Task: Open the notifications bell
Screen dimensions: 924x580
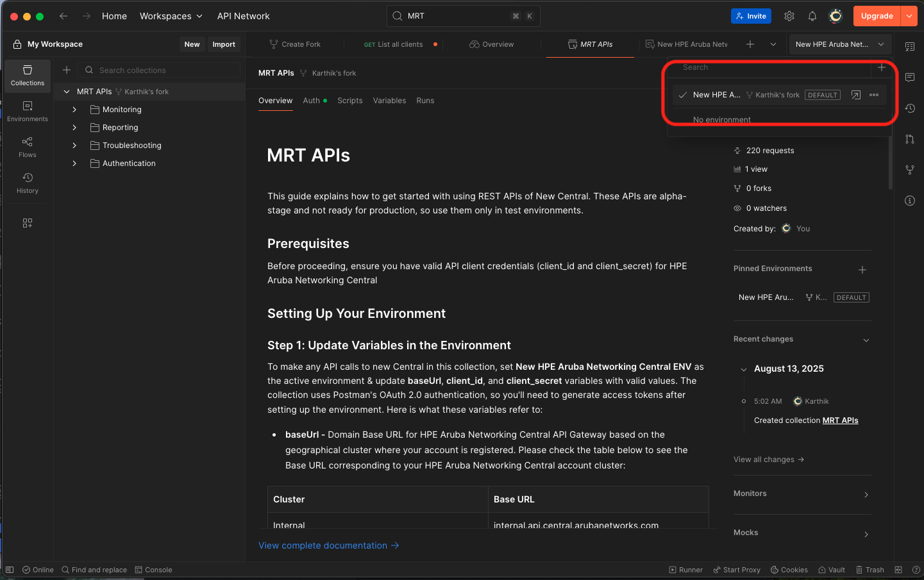Action: [x=812, y=16]
